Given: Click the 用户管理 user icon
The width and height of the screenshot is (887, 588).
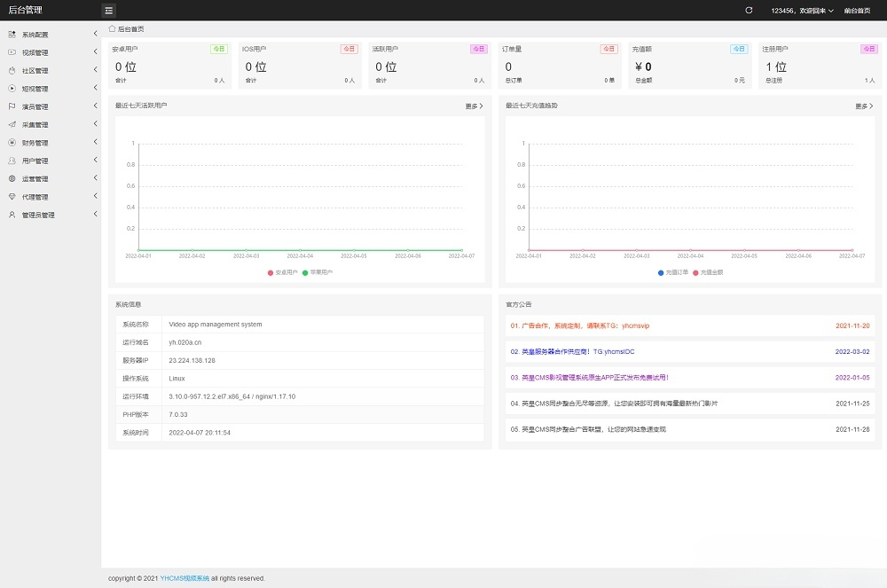Looking at the screenshot, I should (12, 161).
